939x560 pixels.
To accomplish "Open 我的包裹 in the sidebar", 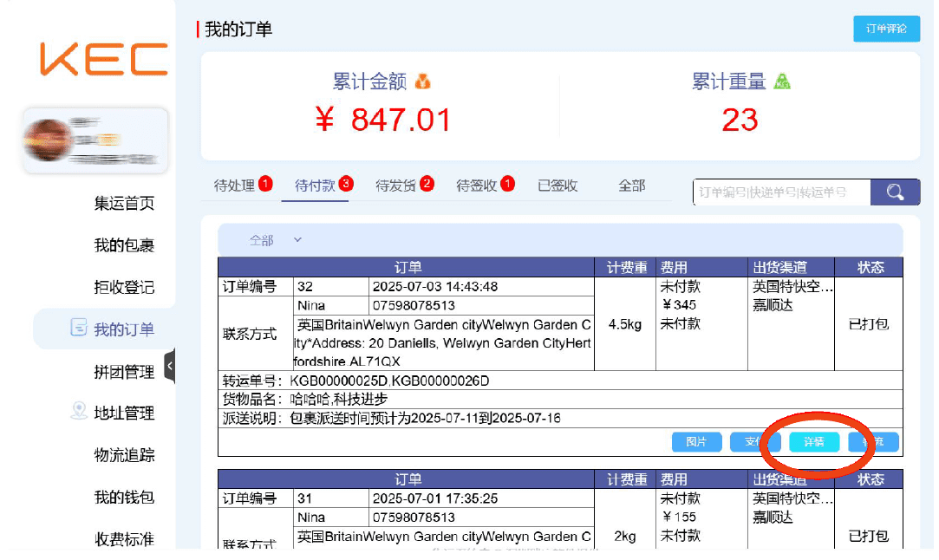I will click(124, 245).
